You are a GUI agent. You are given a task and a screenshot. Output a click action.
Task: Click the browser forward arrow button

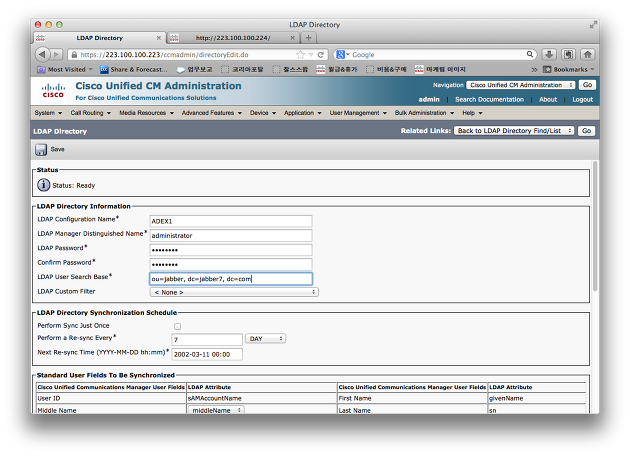pyautogui.click(x=56, y=54)
